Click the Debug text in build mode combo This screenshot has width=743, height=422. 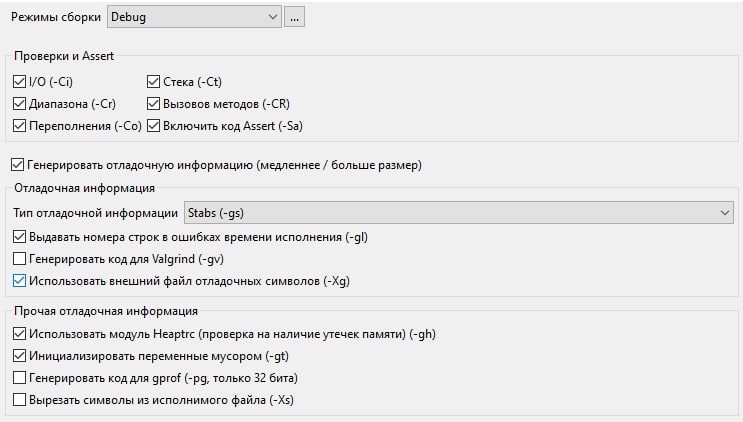pos(128,17)
